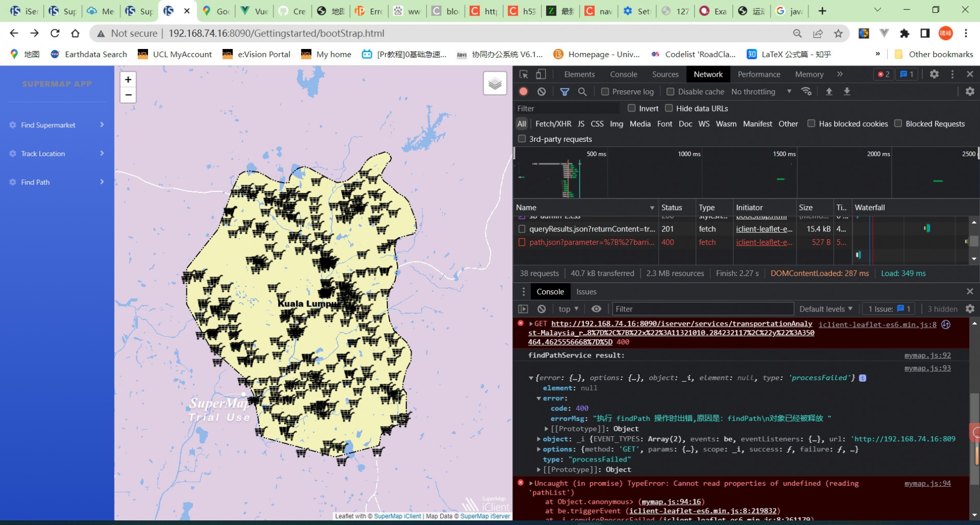This screenshot has width=980, height=525.
Task: Open mymap.js:94 source link in console
Action: 927,483
